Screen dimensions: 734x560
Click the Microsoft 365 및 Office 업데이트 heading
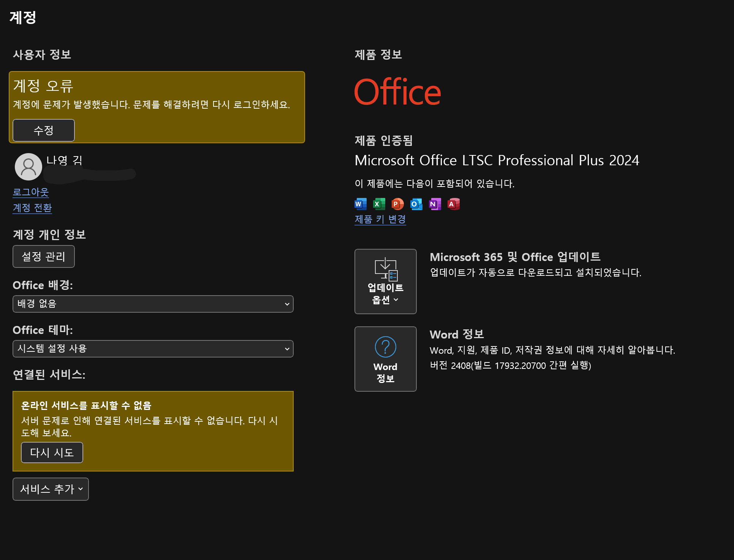pyautogui.click(x=515, y=257)
